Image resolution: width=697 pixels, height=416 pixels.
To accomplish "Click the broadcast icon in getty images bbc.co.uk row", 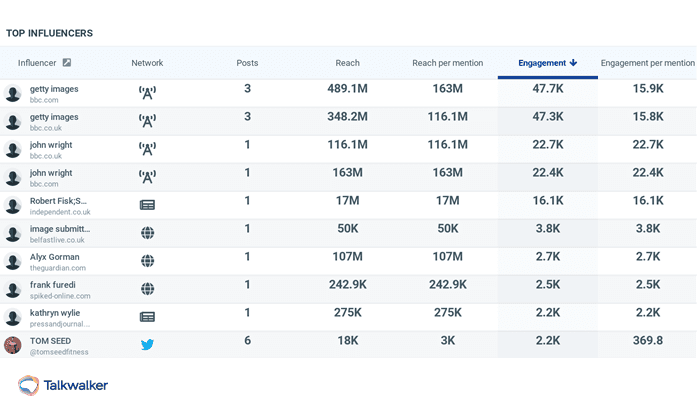I will tap(147, 121).
